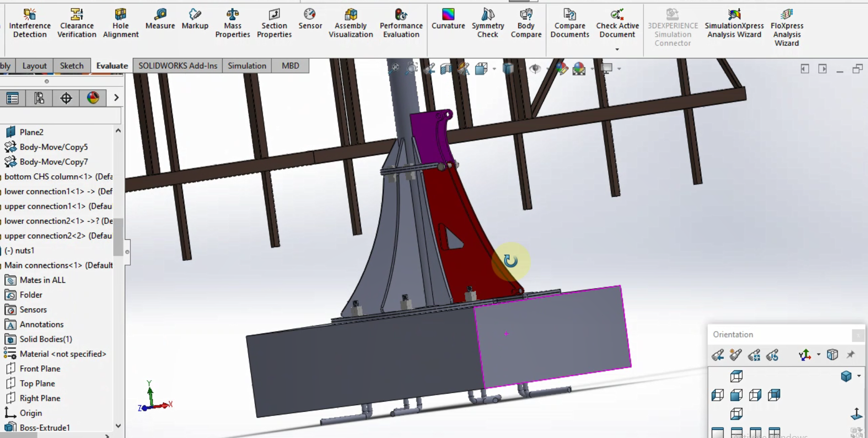868x438 pixels.
Task: Open axis up-direction dropdown in Orientation
Action: click(x=819, y=355)
